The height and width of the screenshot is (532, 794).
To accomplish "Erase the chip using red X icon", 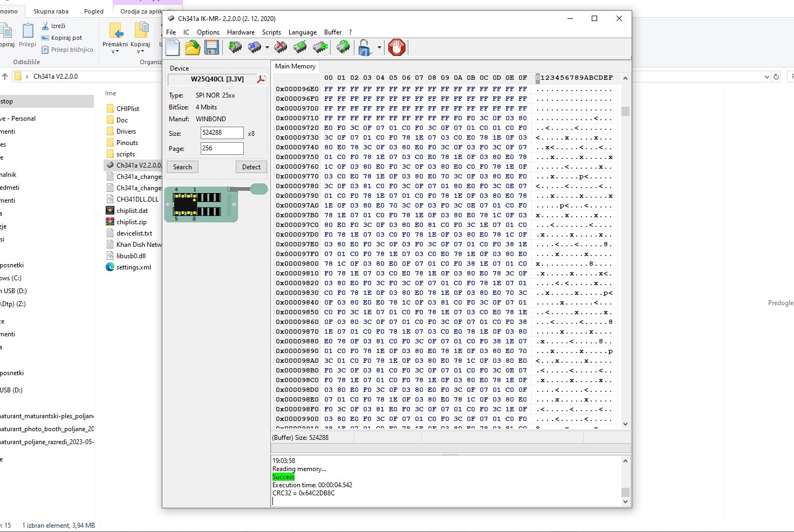I will pos(280,47).
